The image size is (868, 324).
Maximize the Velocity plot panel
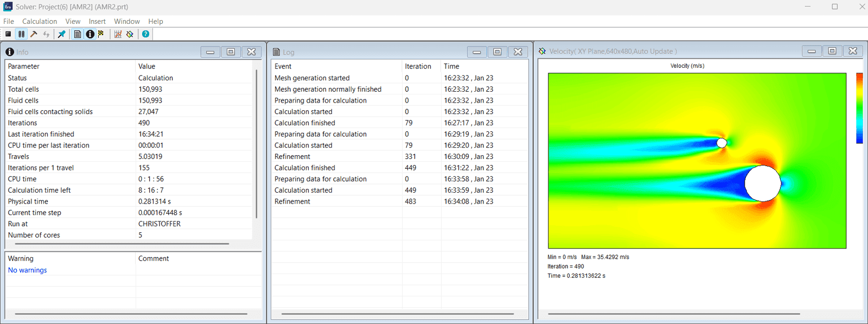(832, 51)
